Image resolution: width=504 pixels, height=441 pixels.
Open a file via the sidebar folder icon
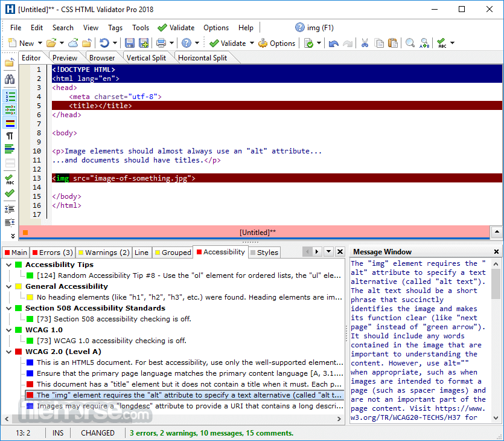point(9,62)
